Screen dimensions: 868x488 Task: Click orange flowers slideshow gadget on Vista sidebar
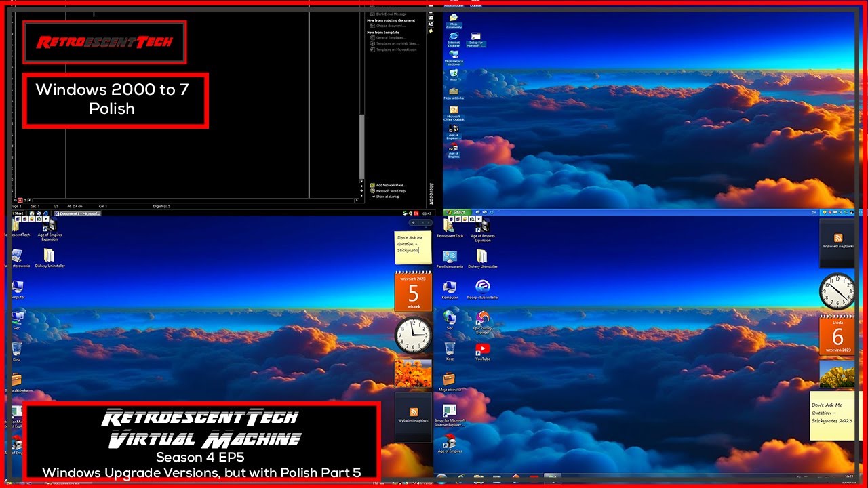[x=413, y=373]
